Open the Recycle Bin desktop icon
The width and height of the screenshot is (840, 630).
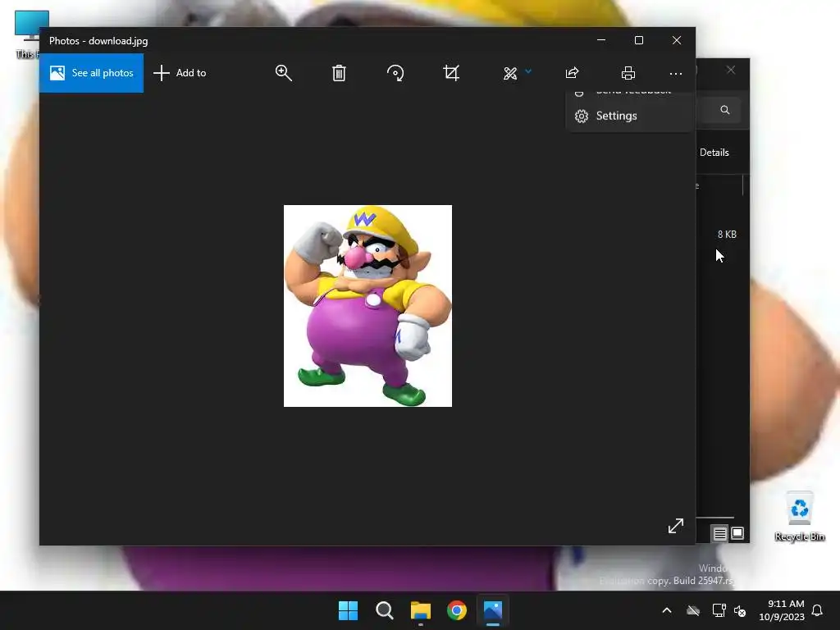799,517
